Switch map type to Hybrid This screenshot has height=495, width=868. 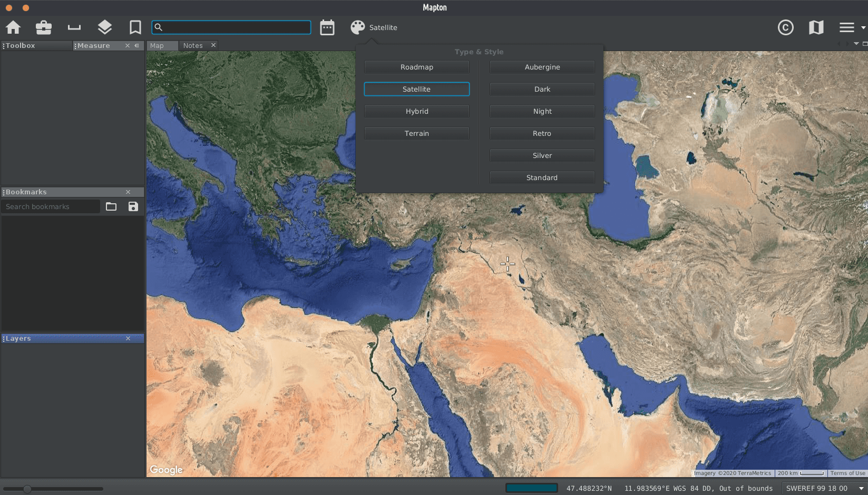(x=416, y=111)
